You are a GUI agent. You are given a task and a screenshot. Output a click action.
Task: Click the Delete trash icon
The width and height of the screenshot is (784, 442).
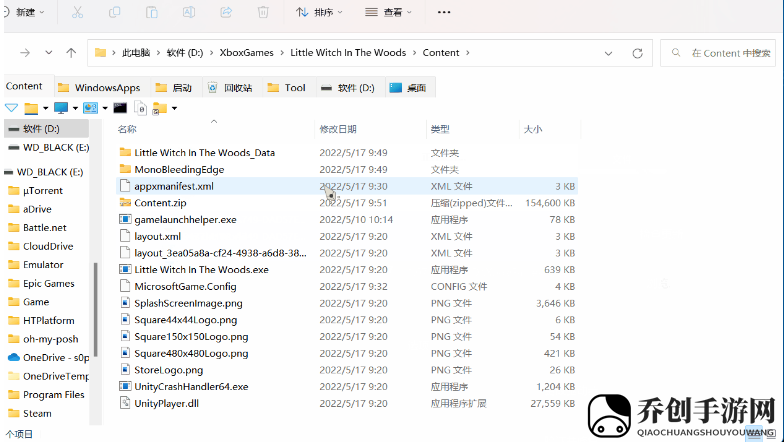(263, 12)
